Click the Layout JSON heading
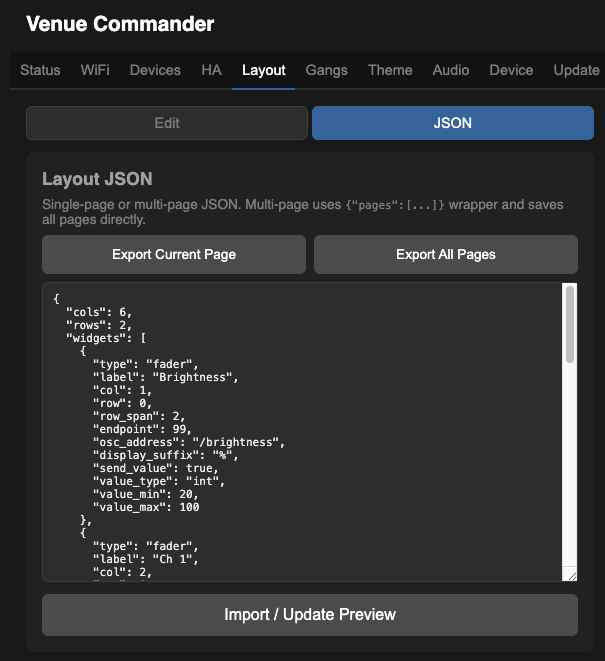Image resolution: width=605 pixels, height=661 pixels. click(x=97, y=179)
